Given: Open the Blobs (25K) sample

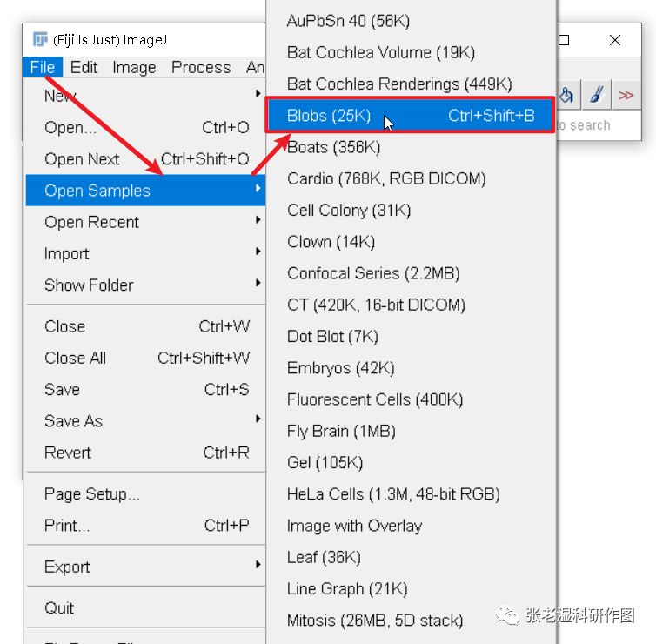Looking at the screenshot, I should [x=411, y=116].
